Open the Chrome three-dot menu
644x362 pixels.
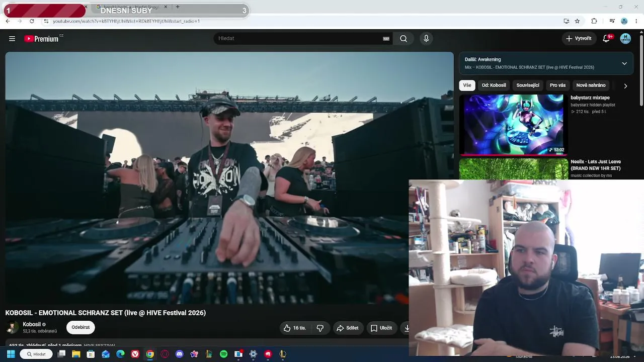coord(636,21)
